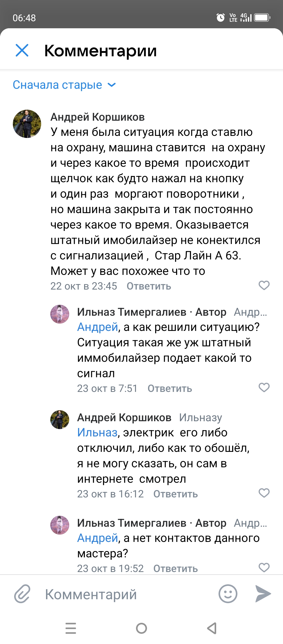Tap the blue 'Ильназ' mention link
Screen dimensions: 283x644
(97, 432)
